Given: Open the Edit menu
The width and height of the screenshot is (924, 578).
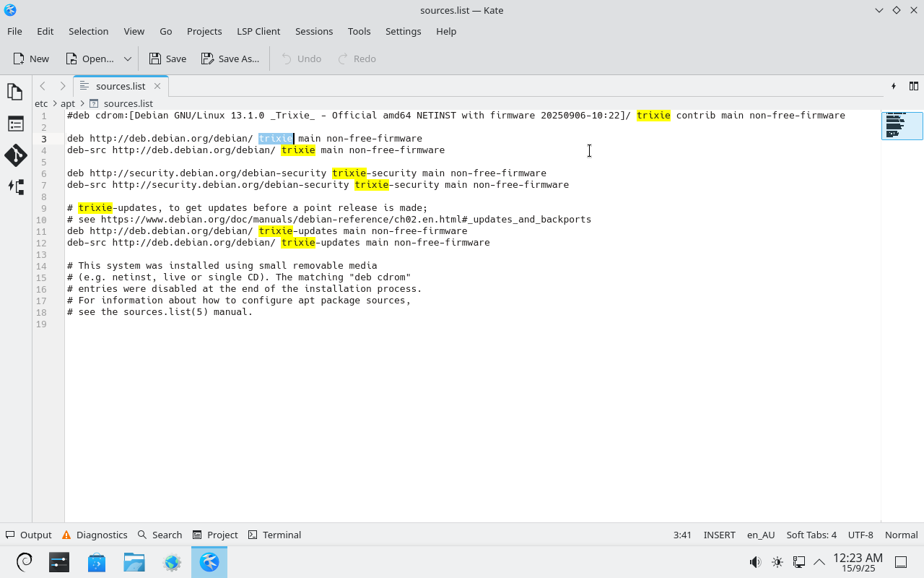Looking at the screenshot, I should coord(45,31).
